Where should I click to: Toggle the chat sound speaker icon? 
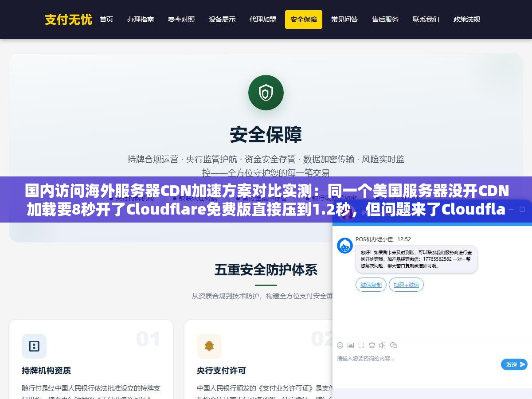pos(383,345)
